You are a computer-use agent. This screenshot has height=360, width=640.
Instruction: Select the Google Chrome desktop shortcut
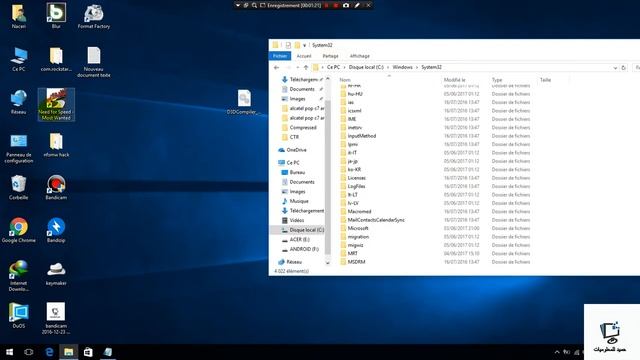coord(18,231)
